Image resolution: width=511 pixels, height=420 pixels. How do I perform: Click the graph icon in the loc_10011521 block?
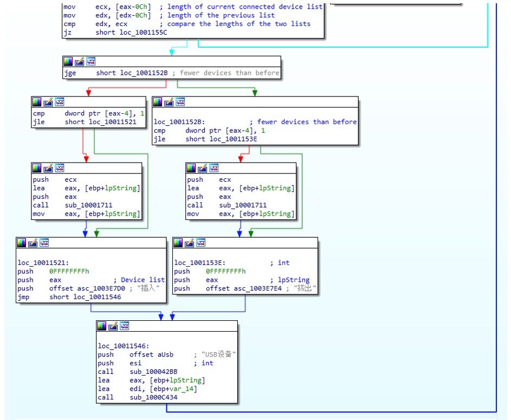click(x=44, y=242)
